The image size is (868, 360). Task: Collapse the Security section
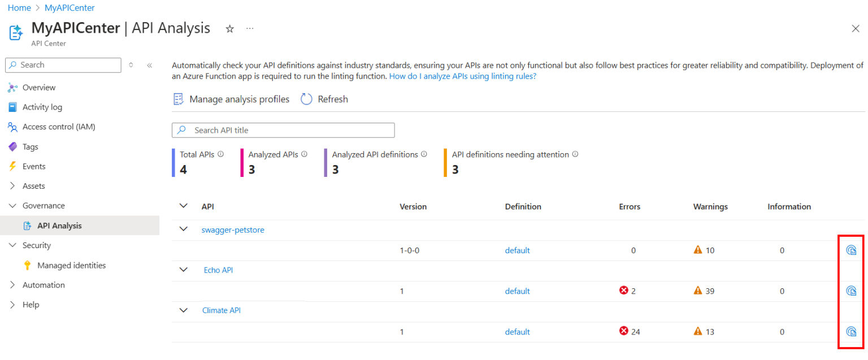tap(13, 245)
